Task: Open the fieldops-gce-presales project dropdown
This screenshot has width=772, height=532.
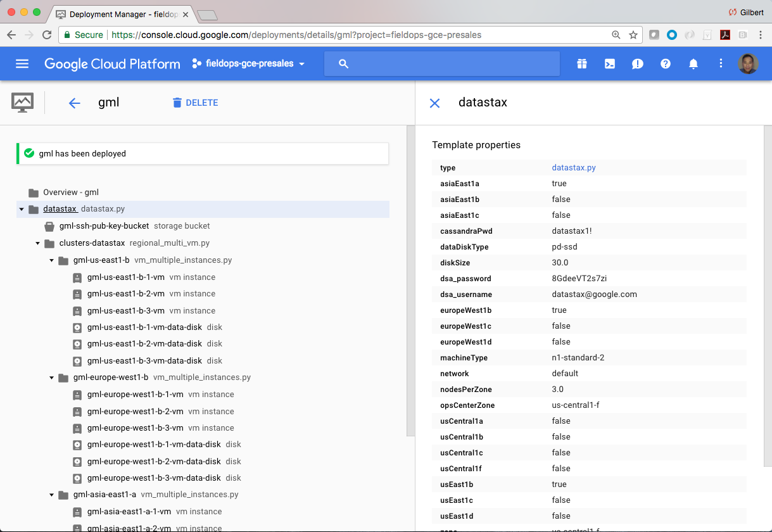Action: coord(248,63)
